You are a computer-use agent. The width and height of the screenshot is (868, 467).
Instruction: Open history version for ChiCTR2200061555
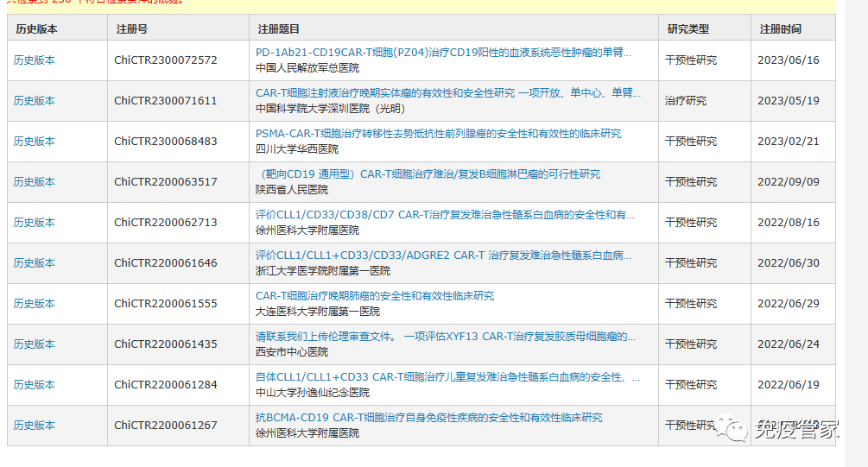coord(35,304)
